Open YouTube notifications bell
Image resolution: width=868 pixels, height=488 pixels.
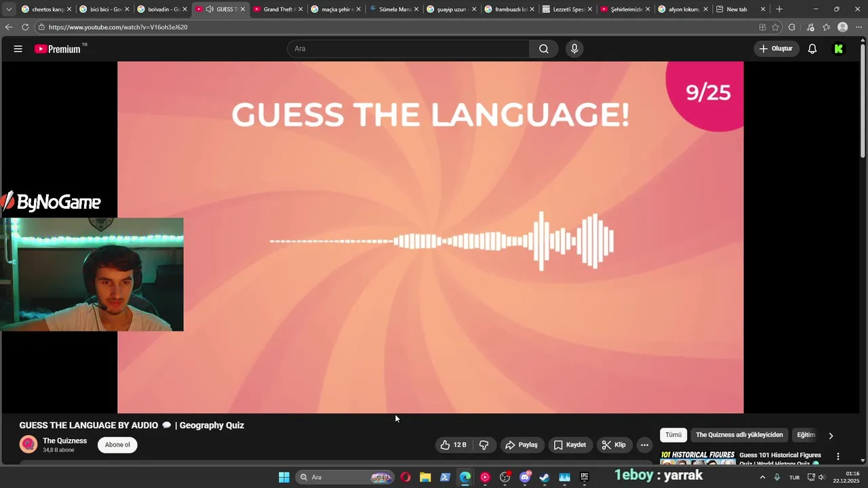click(x=812, y=49)
